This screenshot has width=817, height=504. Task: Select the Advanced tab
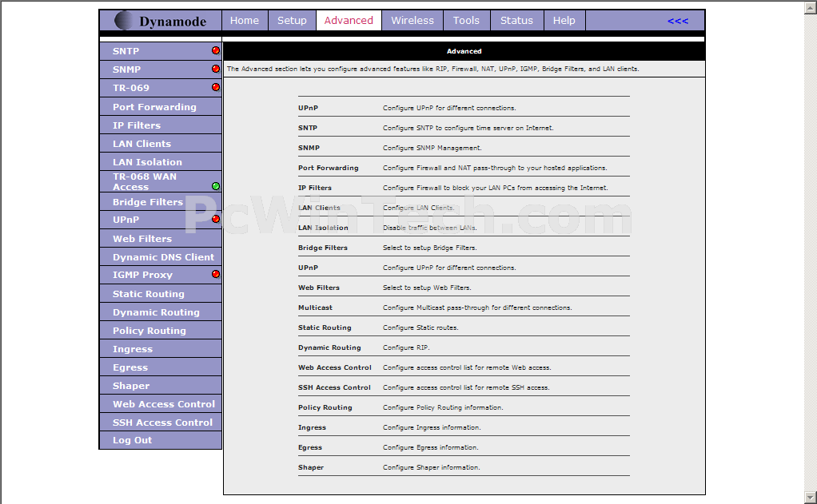(349, 20)
